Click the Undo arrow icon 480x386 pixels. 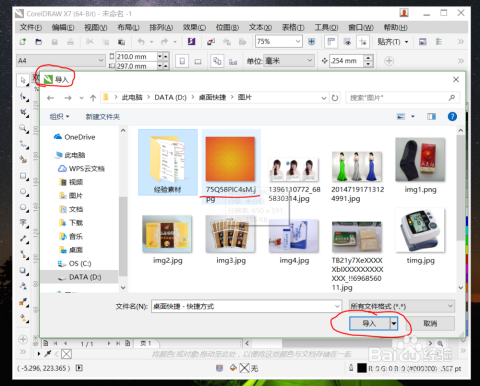point(141,42)
